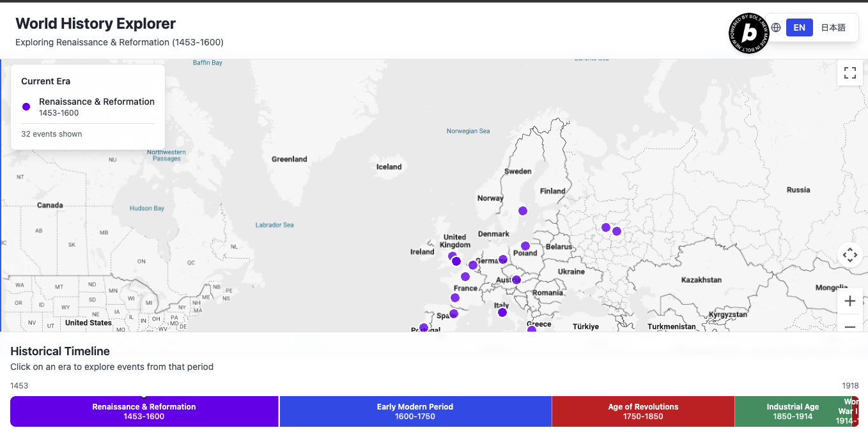Select the event marker in Spain
This screenshot has height=437, width=868.
pyautogui.click(x=454, y=314)
